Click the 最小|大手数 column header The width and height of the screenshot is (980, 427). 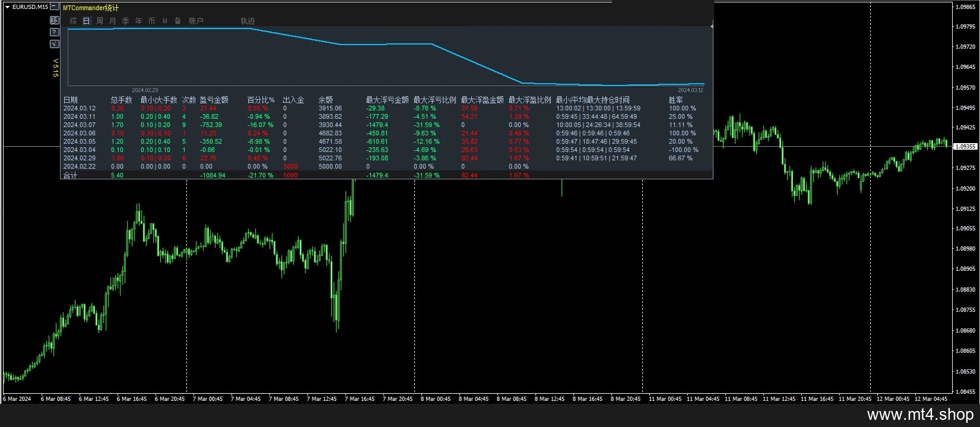point(159,100)
